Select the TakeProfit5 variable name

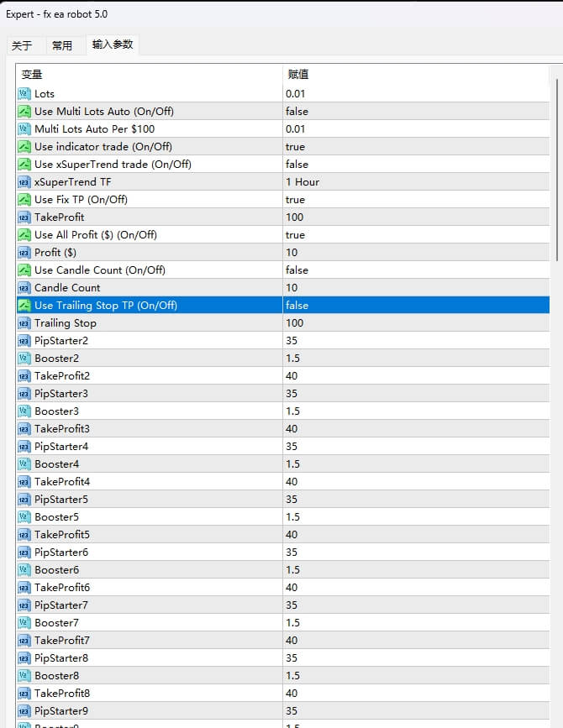pos(62,535)
